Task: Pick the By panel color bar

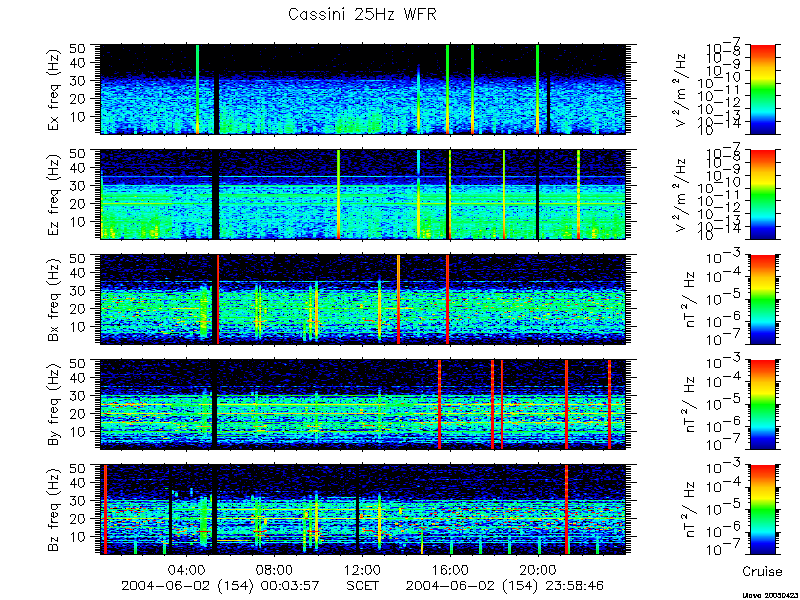Action: click(x=762, y=405)
